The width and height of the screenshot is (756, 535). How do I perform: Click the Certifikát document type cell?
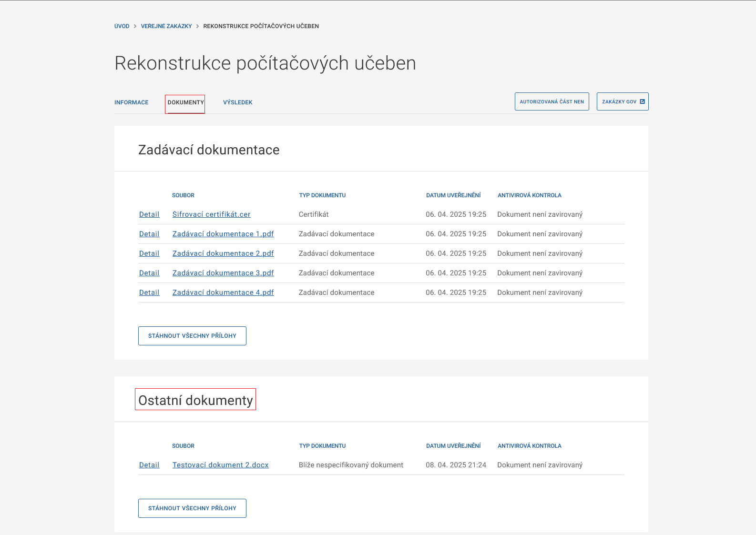[314, 214]
